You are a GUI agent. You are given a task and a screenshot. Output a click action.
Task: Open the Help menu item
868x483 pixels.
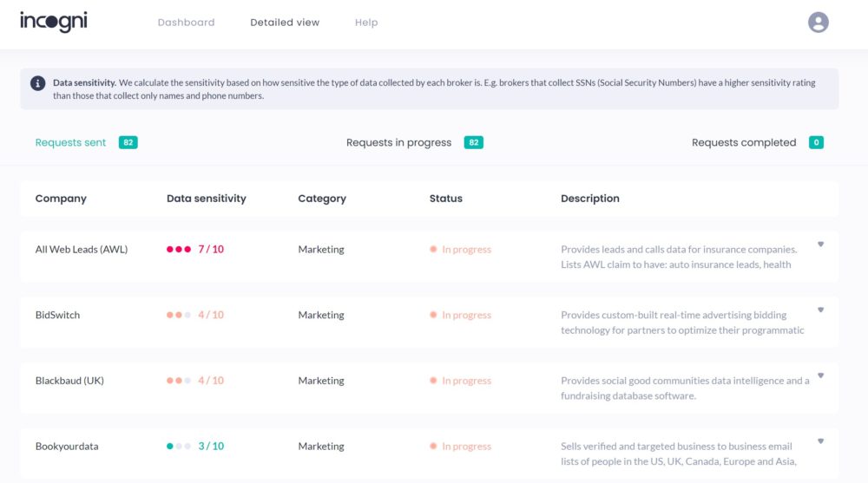366,23
